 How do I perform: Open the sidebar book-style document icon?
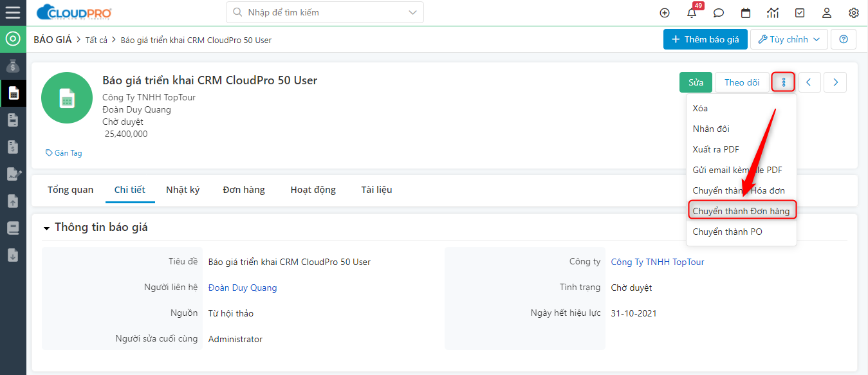coord(13,228)
